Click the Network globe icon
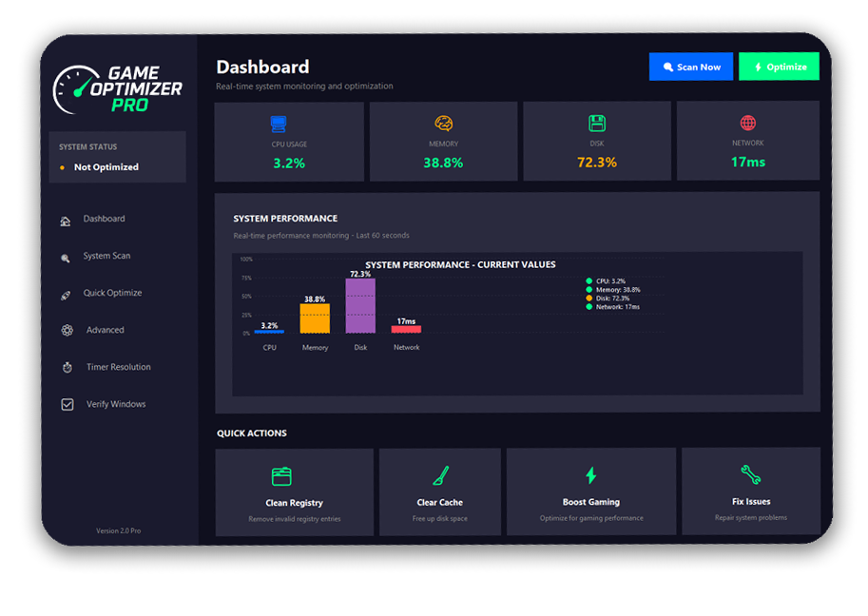Viewport: 868px width, 616px height. click(748, 124)
